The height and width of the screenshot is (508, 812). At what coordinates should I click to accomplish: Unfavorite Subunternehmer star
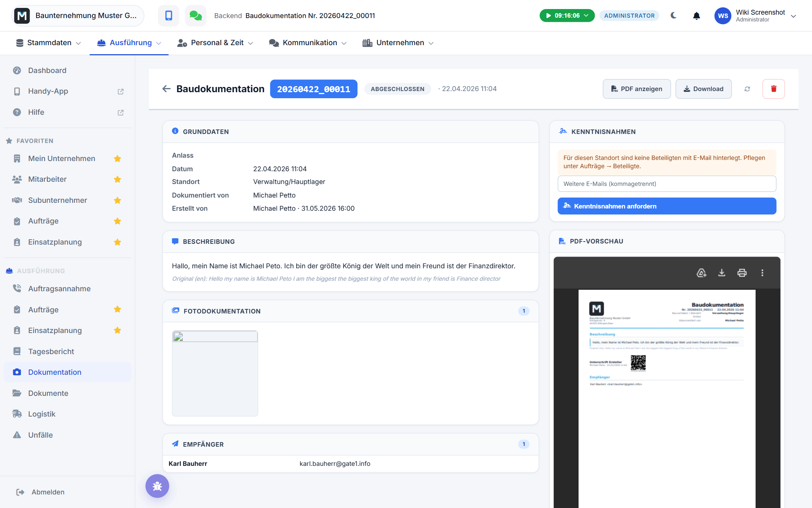117,201
